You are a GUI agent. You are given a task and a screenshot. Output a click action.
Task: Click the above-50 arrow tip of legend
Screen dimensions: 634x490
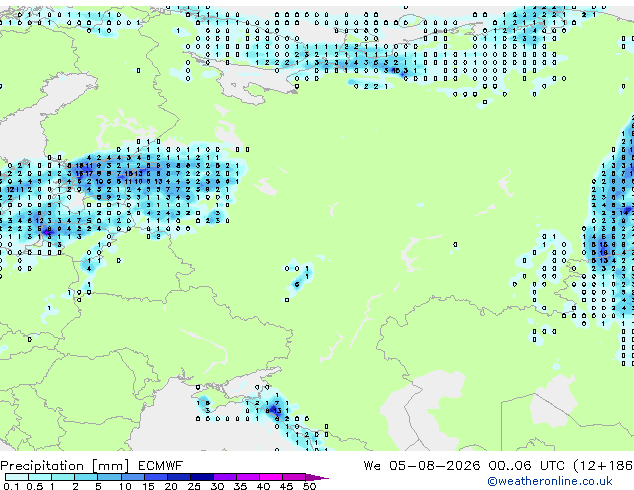(x=317, y=477)
